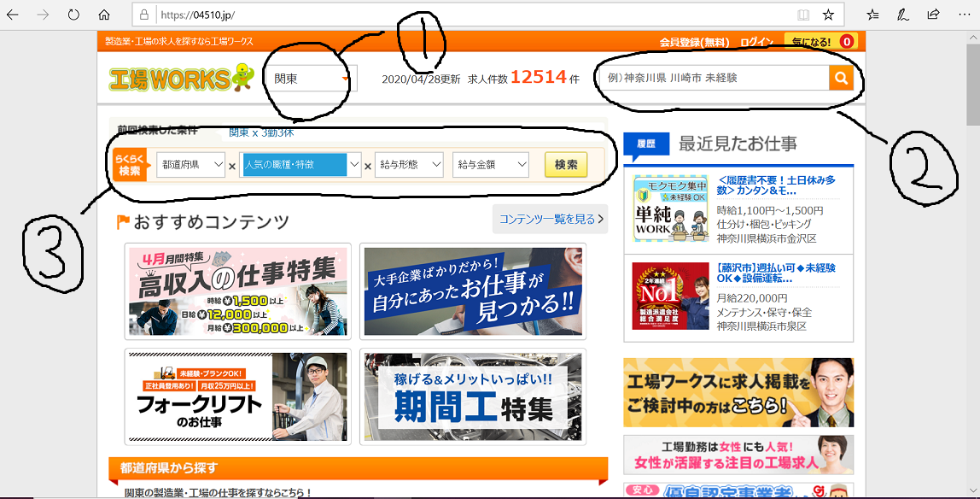Click the browser refresh icon
The width and height of the screenshot is (980, 499).
73,15
